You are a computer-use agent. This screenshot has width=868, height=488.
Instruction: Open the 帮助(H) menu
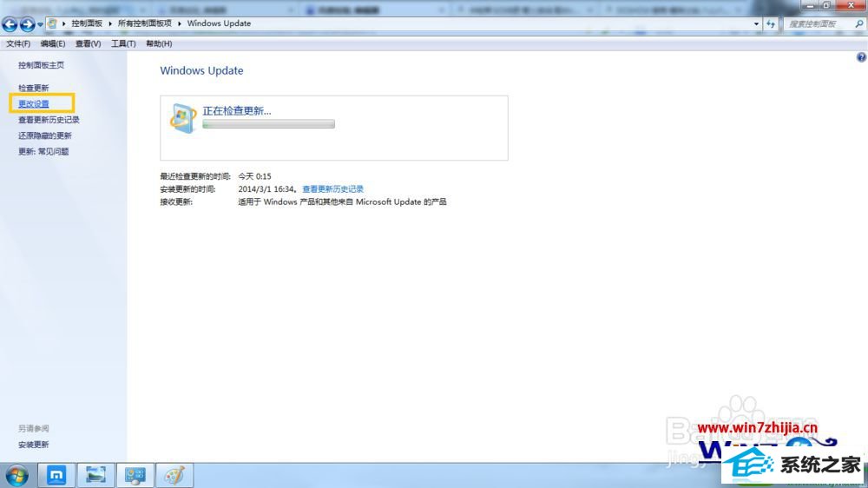(x=159, y=43)
